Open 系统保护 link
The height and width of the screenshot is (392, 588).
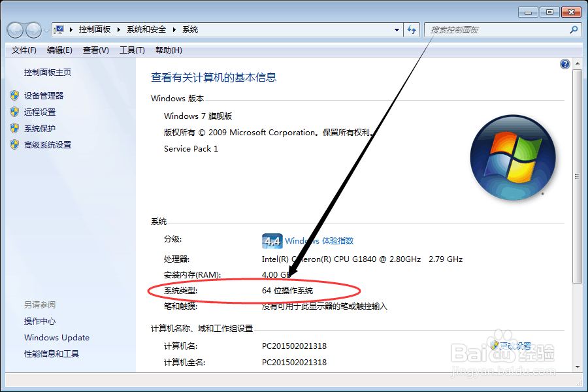[40, 128]
